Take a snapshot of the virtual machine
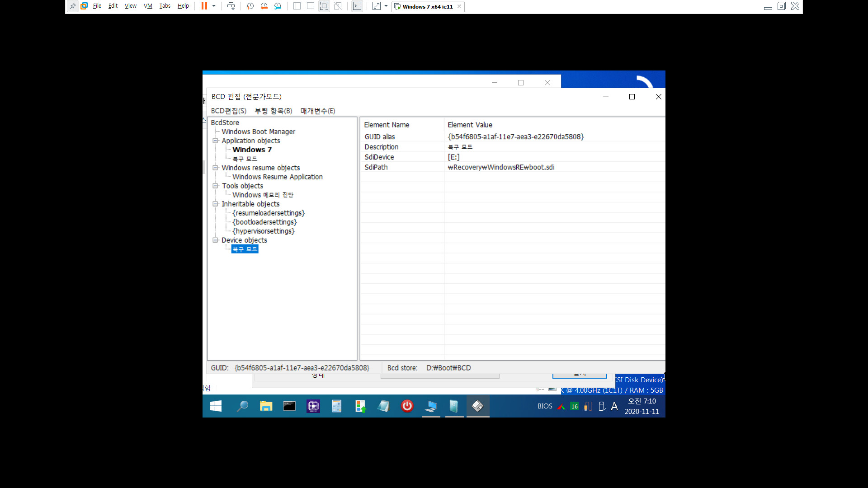The width and height of the screenshot is (868, 488). [x=250, y=6]
